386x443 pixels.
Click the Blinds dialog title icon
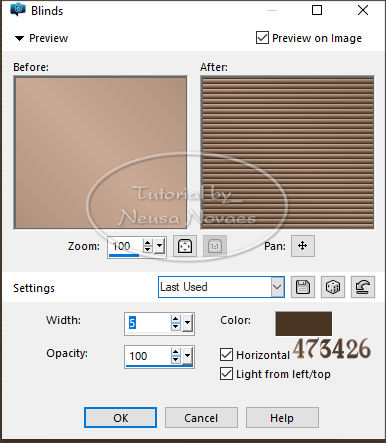[x=18, y=10]
